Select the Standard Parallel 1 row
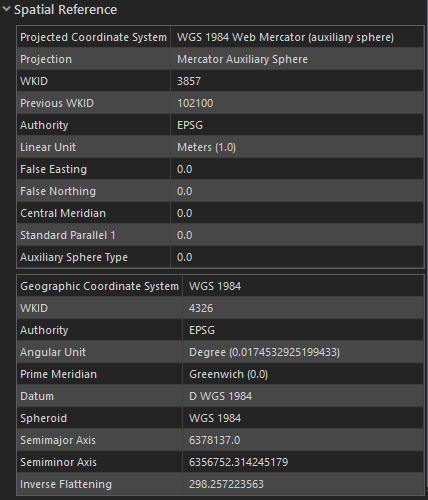 220,235
